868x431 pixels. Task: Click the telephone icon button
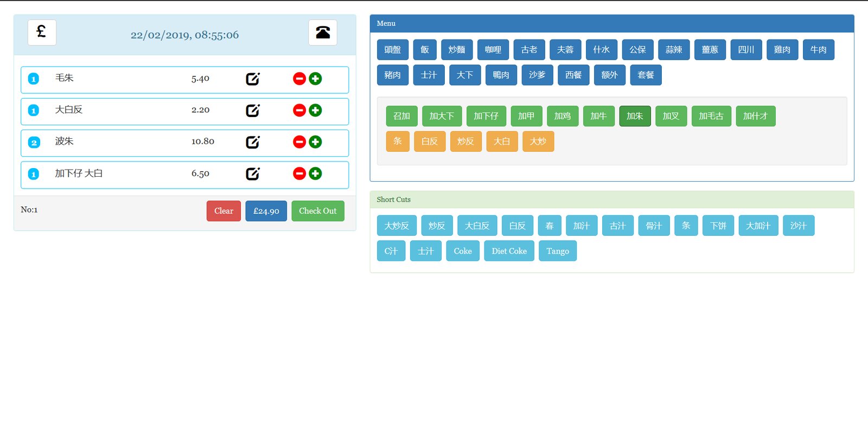pyautogui.click(x=323, y=33)
